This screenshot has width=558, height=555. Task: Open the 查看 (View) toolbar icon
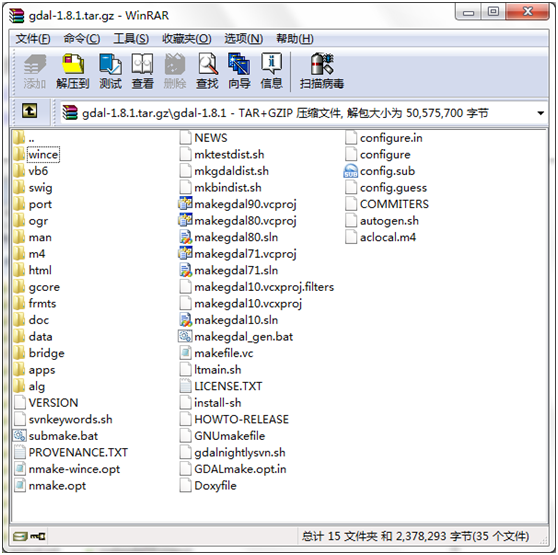click(142, 71)
